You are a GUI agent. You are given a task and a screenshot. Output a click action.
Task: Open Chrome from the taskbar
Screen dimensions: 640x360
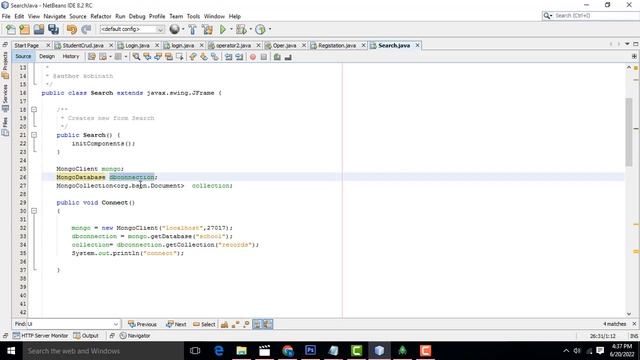[288, 351]
